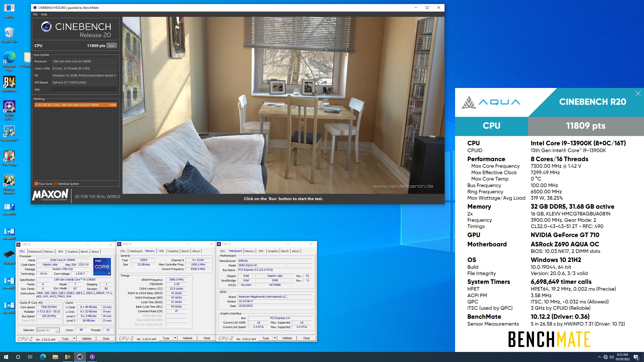The image size is (644, 362).
Task: Open SPD tab in the CPU-Z Memory window
Action: 162,251
